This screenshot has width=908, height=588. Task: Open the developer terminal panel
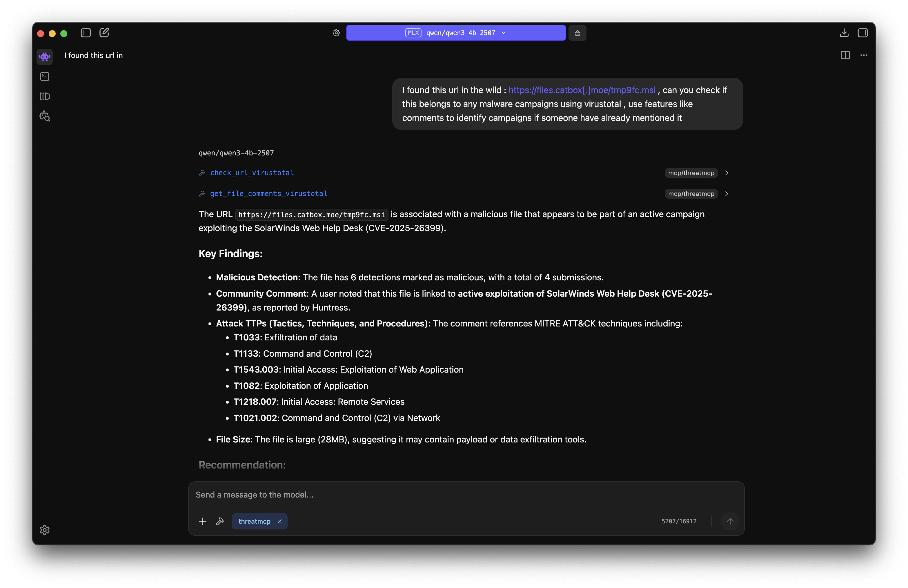[x=45, y=76]
